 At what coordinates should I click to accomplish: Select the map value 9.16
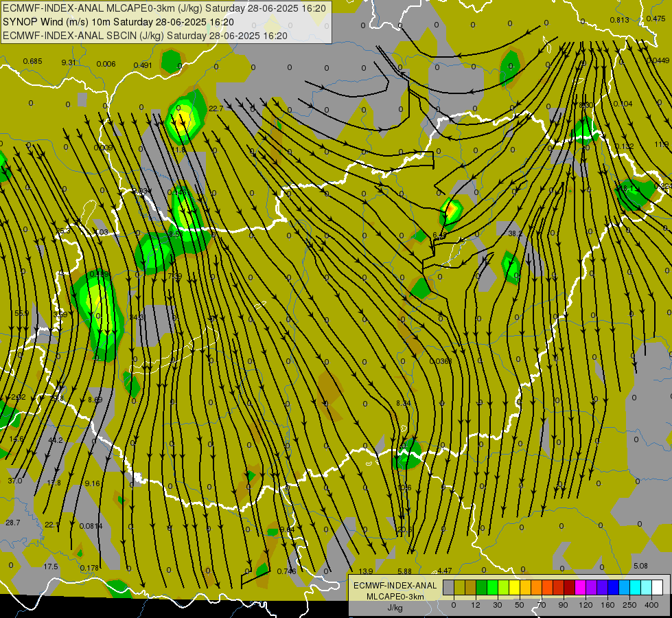tap(92, 483)
